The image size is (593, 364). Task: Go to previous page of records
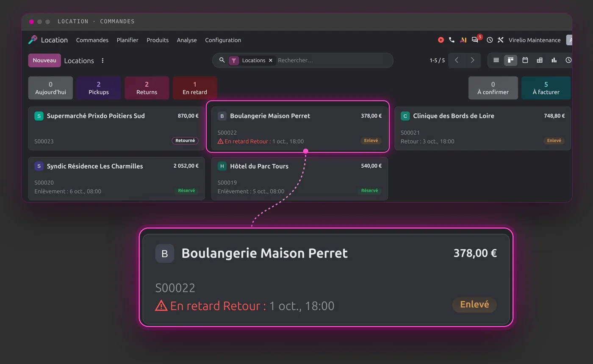[x=457, y=60]
